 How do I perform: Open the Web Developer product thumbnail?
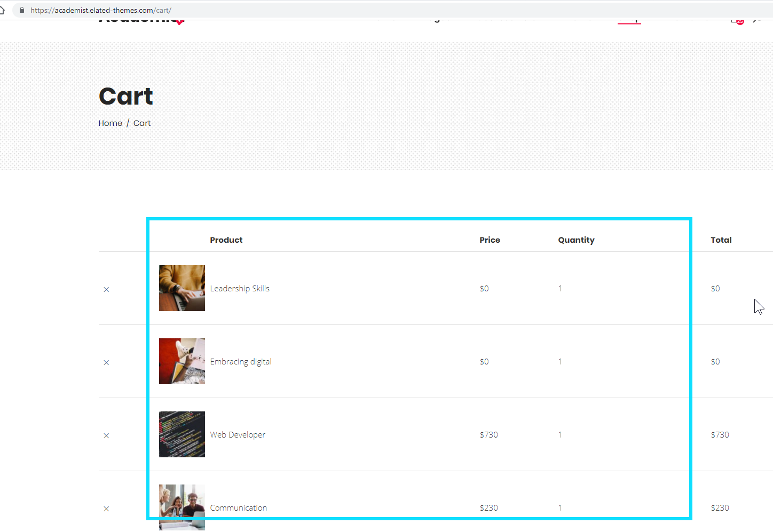pyautogui.click(x=182, y=434)
